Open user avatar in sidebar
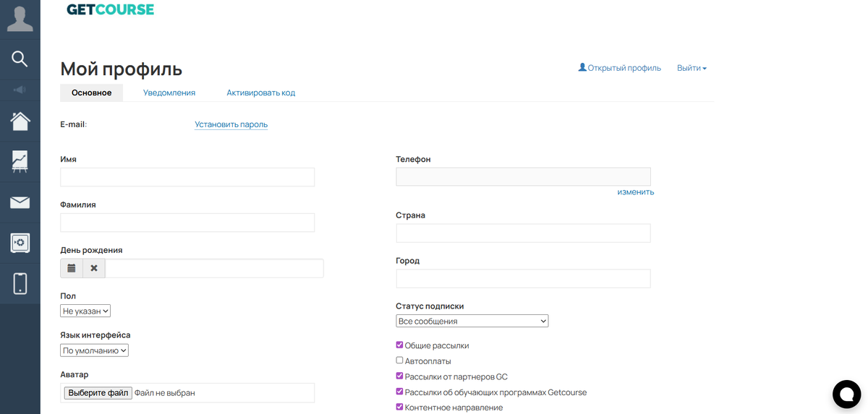Screen dimensions: 868x414 click(20, 19)
